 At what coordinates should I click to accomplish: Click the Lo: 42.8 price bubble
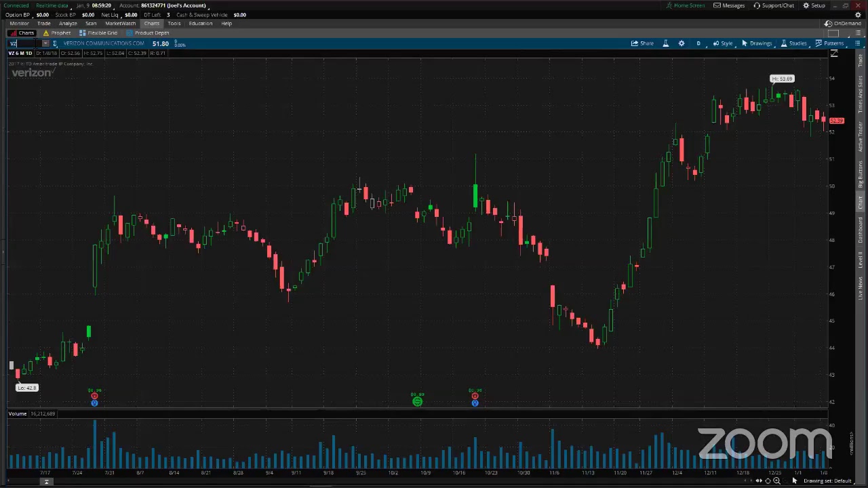click(x=27, y=388)
